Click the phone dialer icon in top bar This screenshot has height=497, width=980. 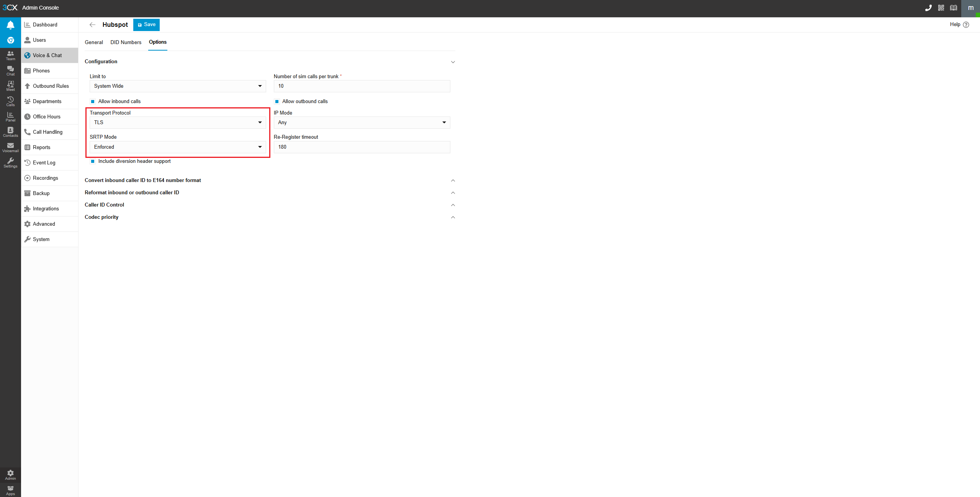pos(928,8)
